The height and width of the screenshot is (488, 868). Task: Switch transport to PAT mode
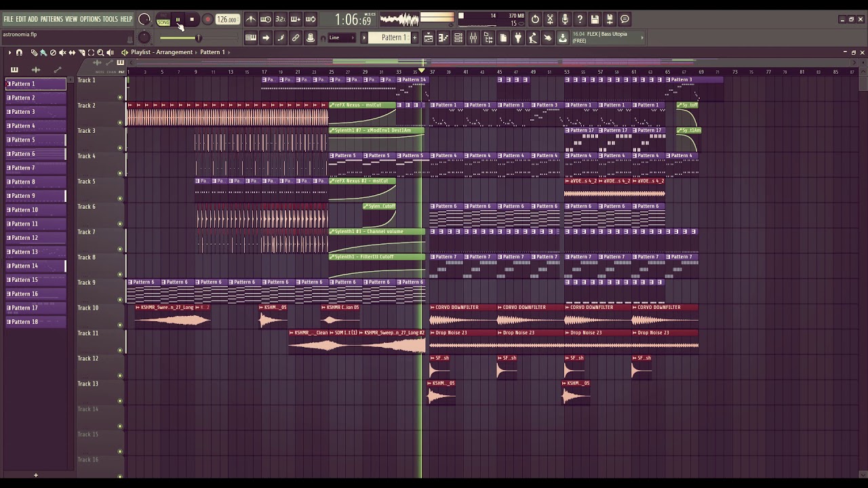click(163, 16)
